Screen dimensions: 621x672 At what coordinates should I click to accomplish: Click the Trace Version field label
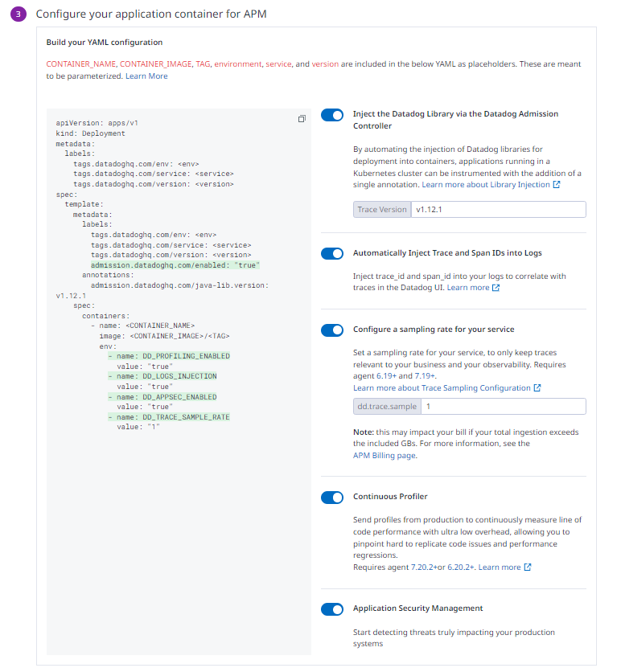[382, 210]
